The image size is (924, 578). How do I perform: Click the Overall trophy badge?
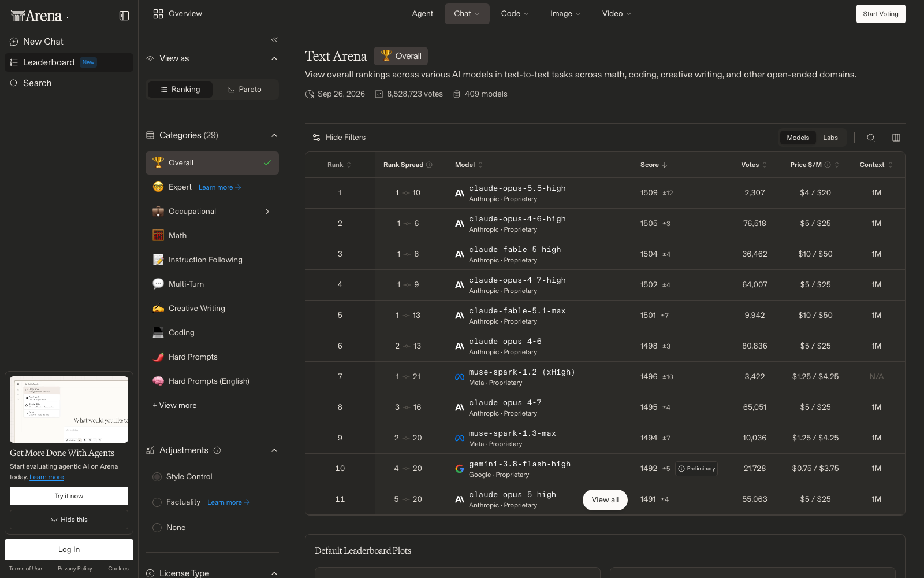coord(401,56)
